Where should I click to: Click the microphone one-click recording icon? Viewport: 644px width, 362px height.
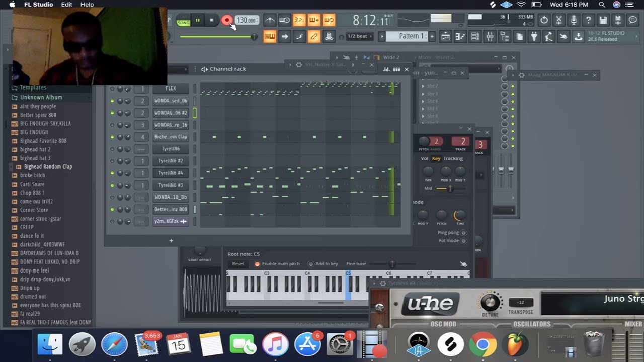tap(574, 20)
